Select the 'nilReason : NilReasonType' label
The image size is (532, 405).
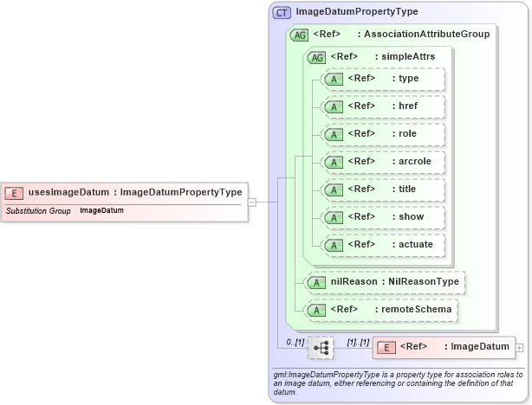click(x=395, y=281)
